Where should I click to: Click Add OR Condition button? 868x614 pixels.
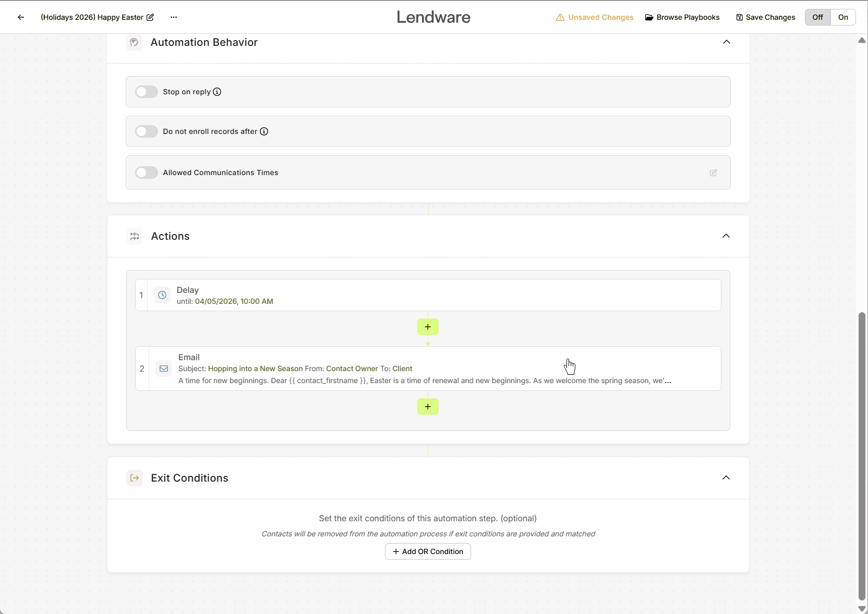[428, 551]
